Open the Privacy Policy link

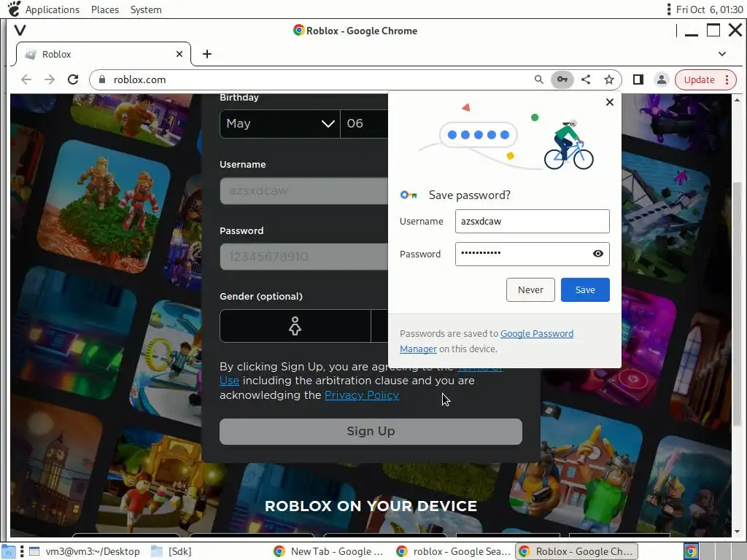(362, 394)
